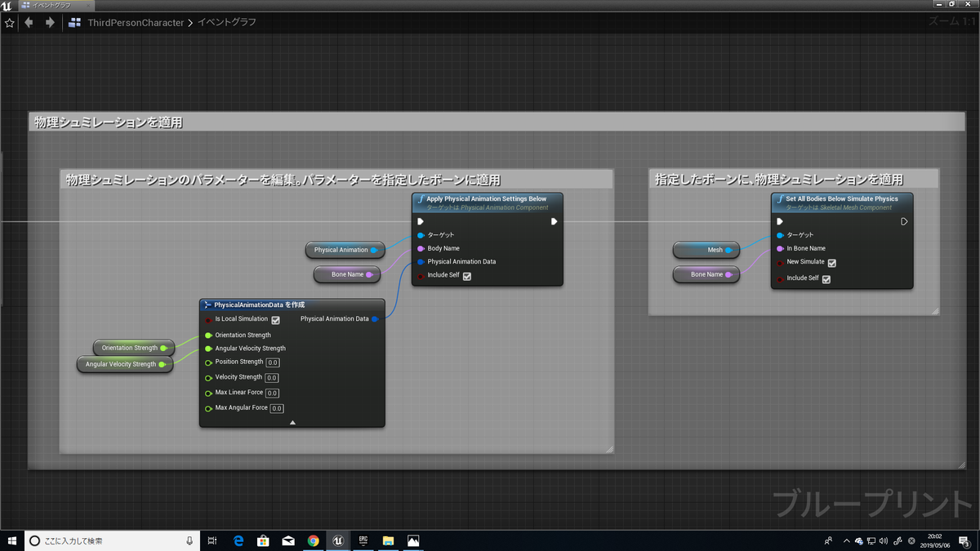Click the Position Strength value field
This screenshot has width=980, height=551.
pyautogui.click(x=273, y=362)
